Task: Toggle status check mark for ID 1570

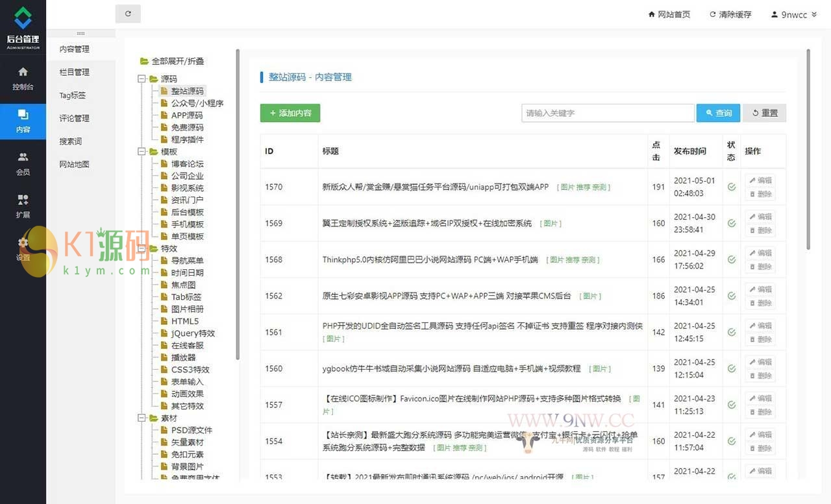Action: (732, 187)
